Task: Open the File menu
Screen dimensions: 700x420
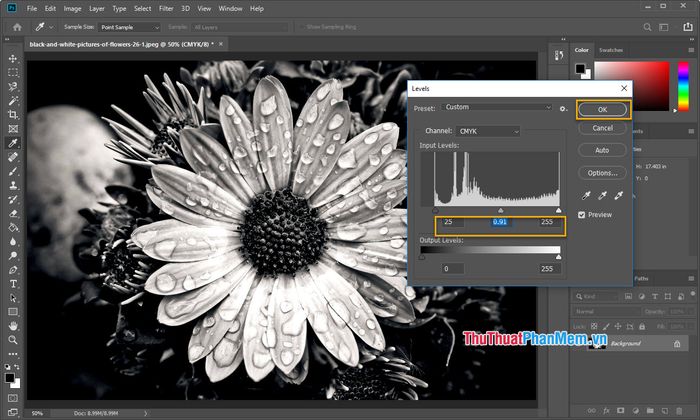Action: click(32, 8)
